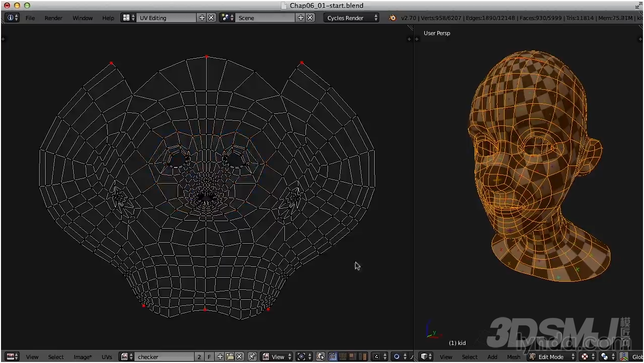Viewport: 644px width, 363px height.
Task: Open the 3D view editor type selector
Action: [x=426, y=356]
